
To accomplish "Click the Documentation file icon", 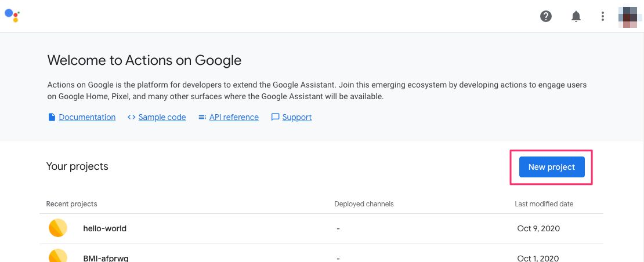I will click(x=52, y=117).
